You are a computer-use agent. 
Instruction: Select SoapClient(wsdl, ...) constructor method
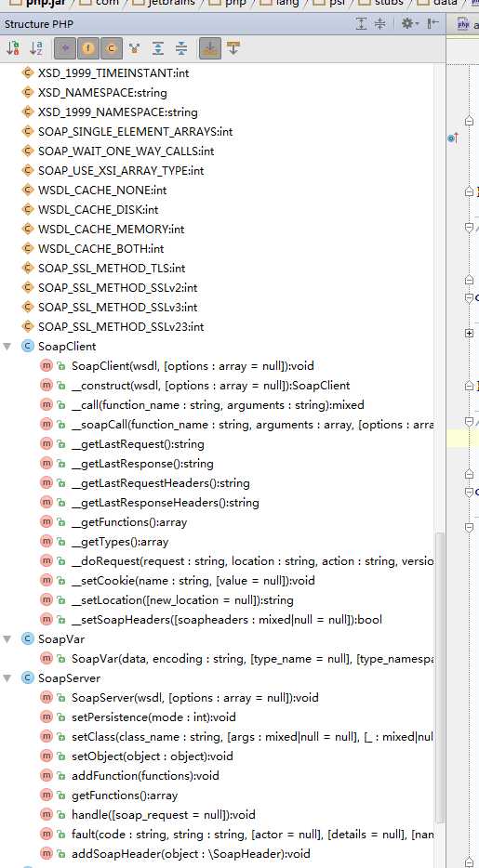click(x=193, y=366)
